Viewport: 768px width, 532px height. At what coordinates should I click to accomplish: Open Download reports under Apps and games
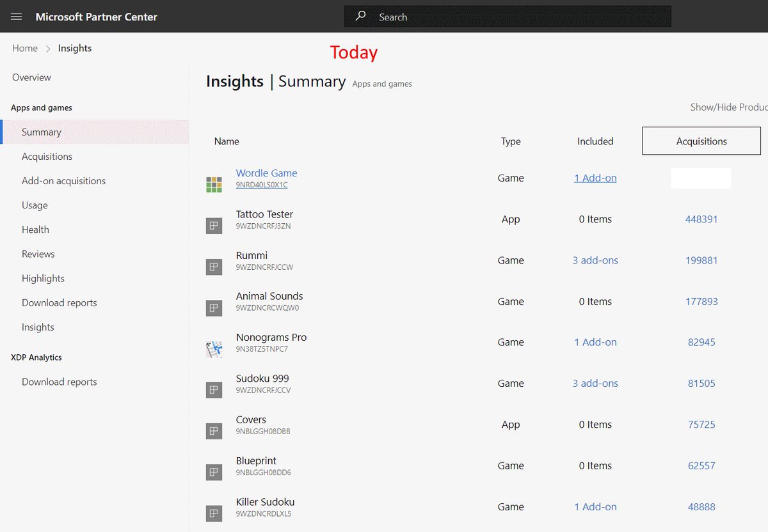(x=60, y=302)
